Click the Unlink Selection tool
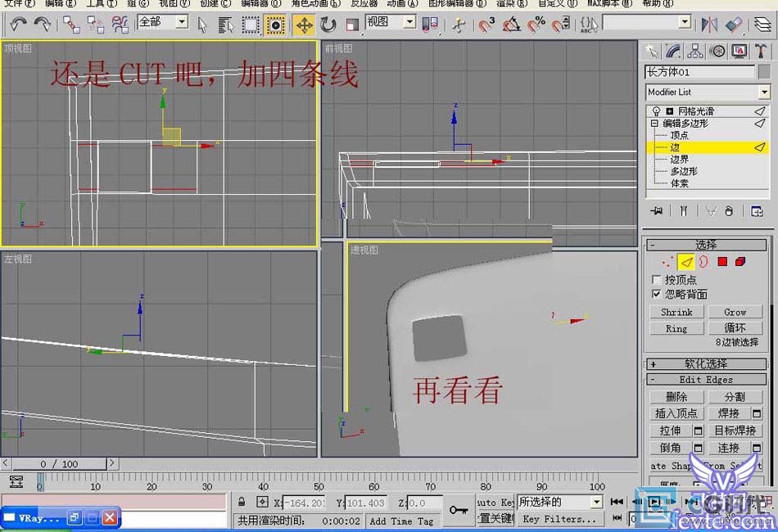Viewport: 778px width, 532px height. coord(95,24)
